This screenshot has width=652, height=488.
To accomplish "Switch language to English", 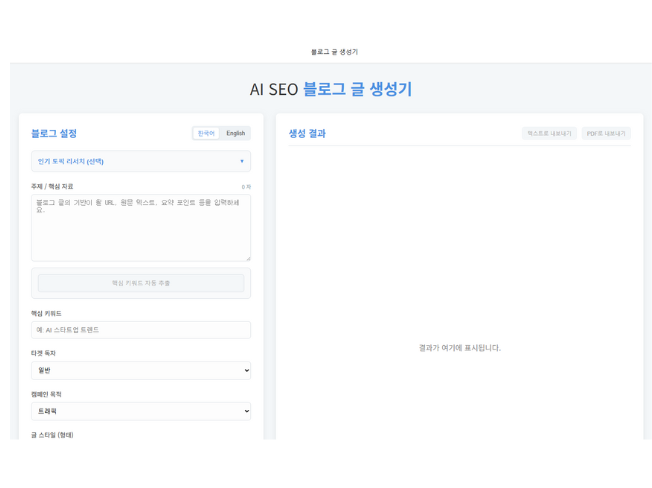I will click(x=235, y=133).
